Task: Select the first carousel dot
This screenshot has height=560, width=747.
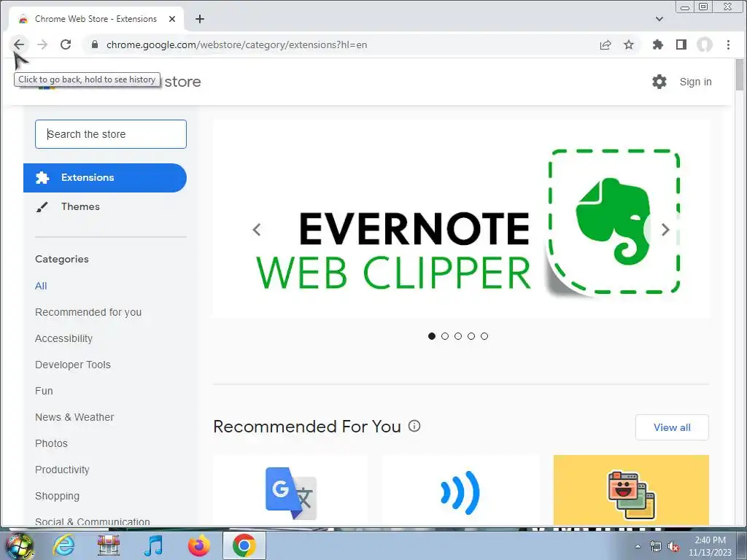Action: tap(432, 336)
